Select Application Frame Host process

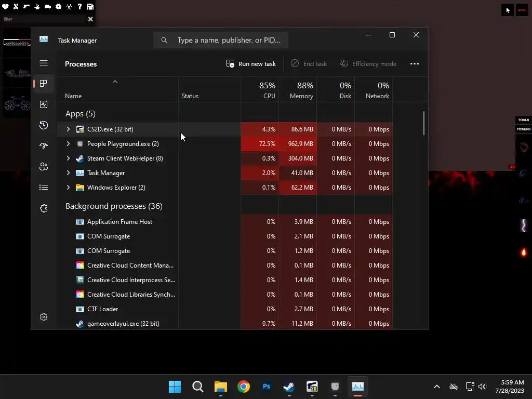(224, 222)
